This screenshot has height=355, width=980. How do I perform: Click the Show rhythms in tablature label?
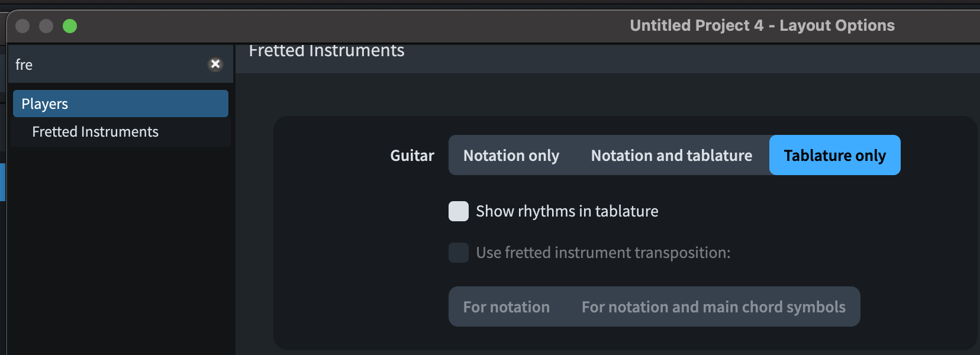[567, 211]
